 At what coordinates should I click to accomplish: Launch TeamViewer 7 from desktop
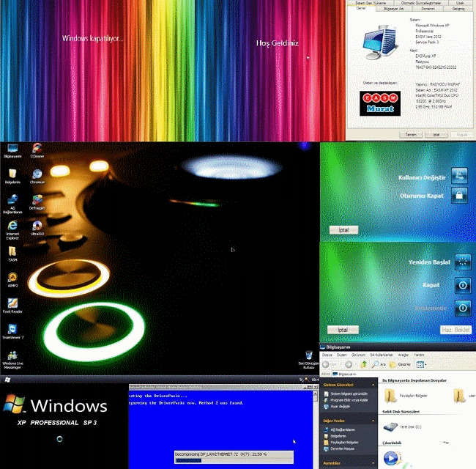pyautogui.click(x=12, y=331)
